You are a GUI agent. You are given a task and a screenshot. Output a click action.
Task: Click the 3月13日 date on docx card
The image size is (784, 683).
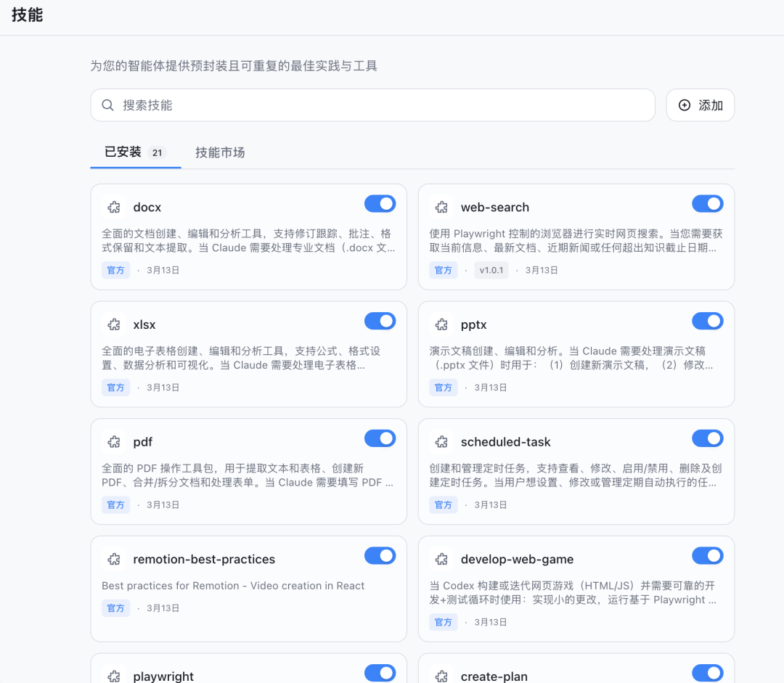(163, 270)
